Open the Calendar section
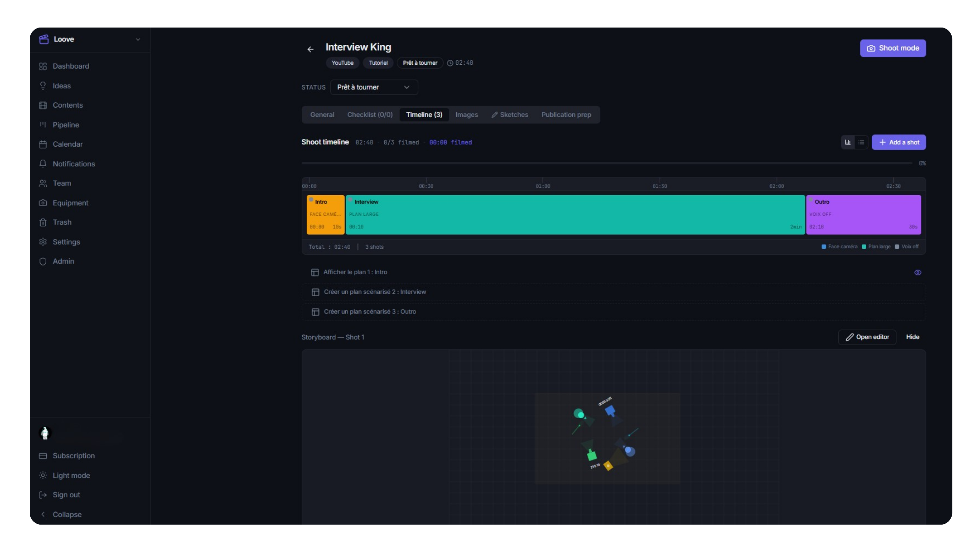This screenshot has height=551, width=980. click(x=68, y=144)
